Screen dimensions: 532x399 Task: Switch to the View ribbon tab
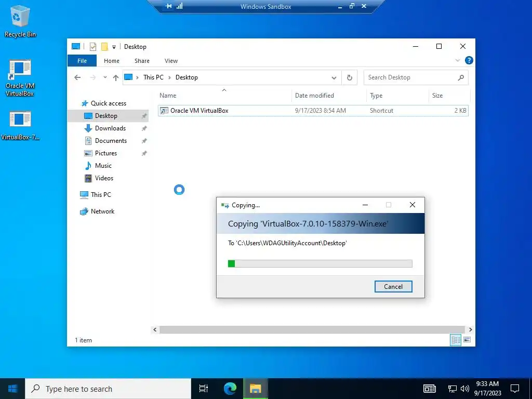171,61
